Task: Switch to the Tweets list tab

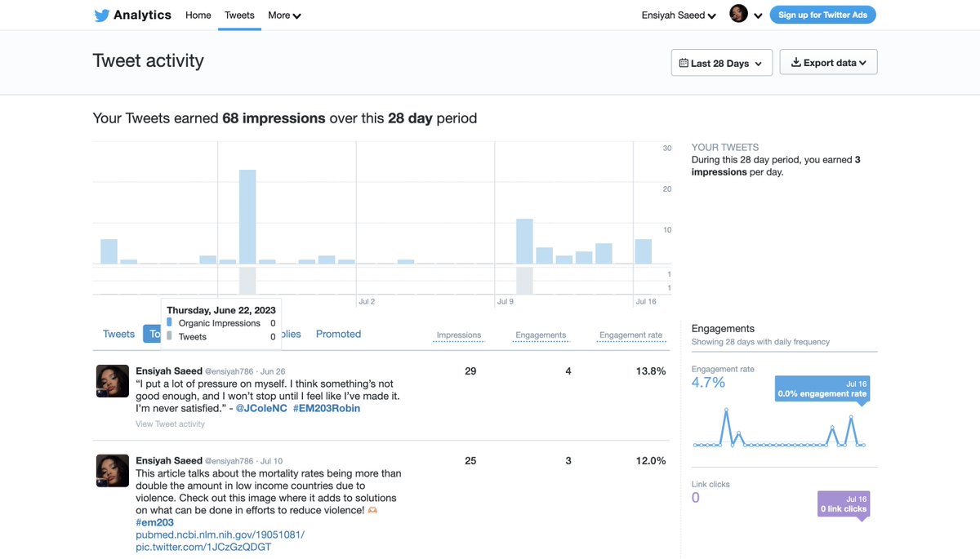Action: click(x=118, y=334)
